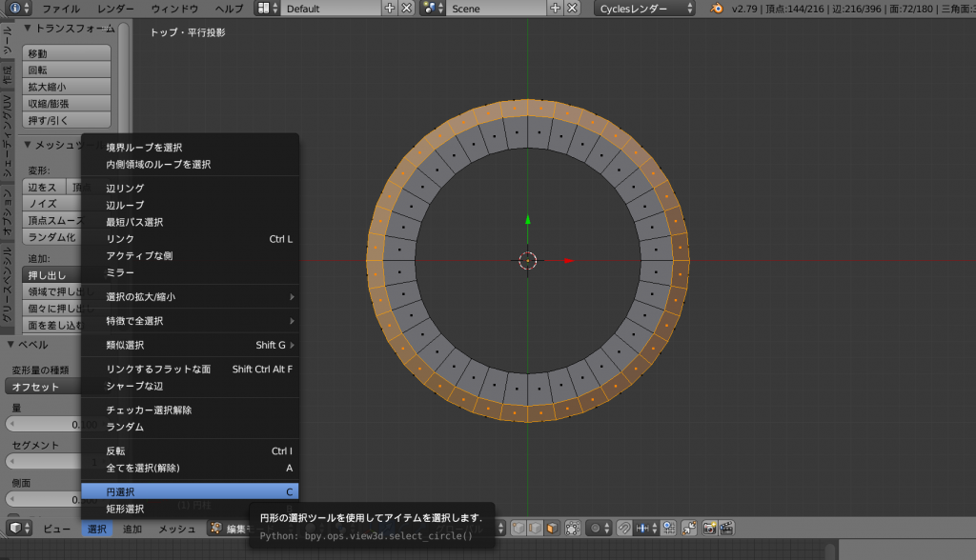The height and width of the screenshot is (560, 976).
Task: Toggle snap during transform magnet
Action: [x=624, y=528]
